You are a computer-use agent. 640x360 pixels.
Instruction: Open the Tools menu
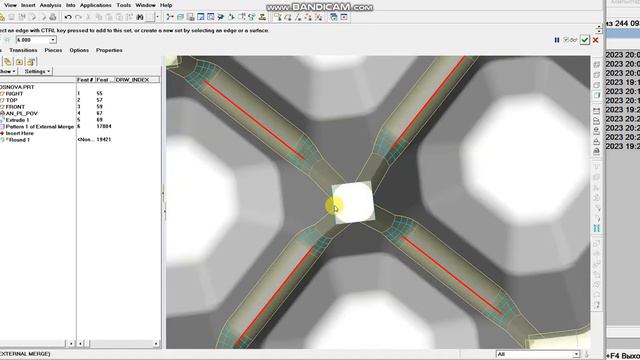point(124,5)
